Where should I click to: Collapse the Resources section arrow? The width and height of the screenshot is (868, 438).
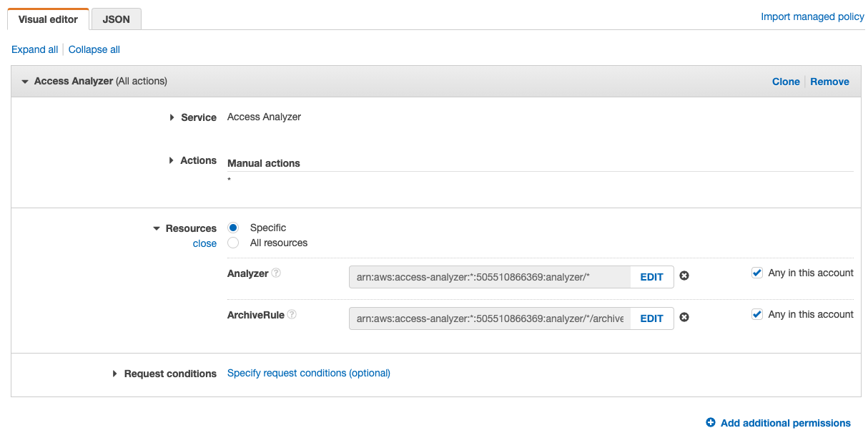tap(157, 229)
